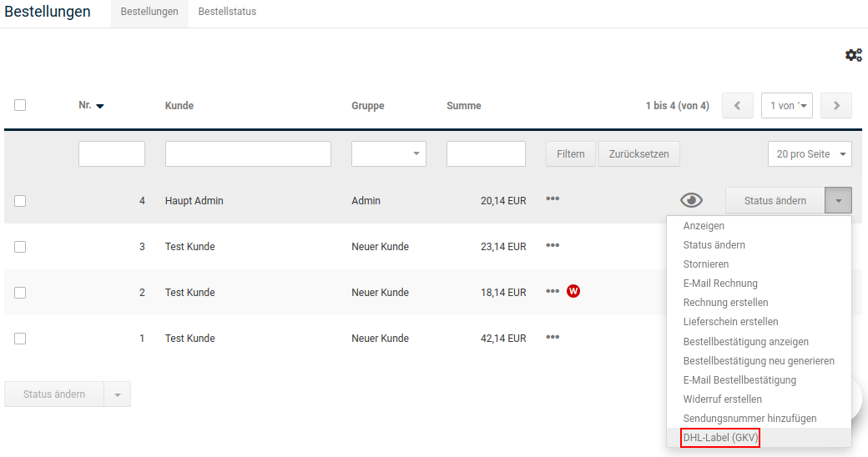This screenshot has height=457, width=868.
Task: Go to next page arrow
Action: [x=835, y=106]
